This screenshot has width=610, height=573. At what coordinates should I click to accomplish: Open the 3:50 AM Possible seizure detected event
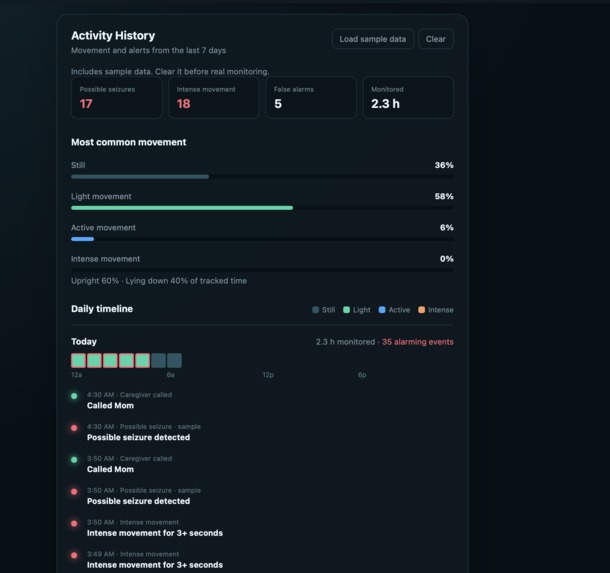coord(144,496)
